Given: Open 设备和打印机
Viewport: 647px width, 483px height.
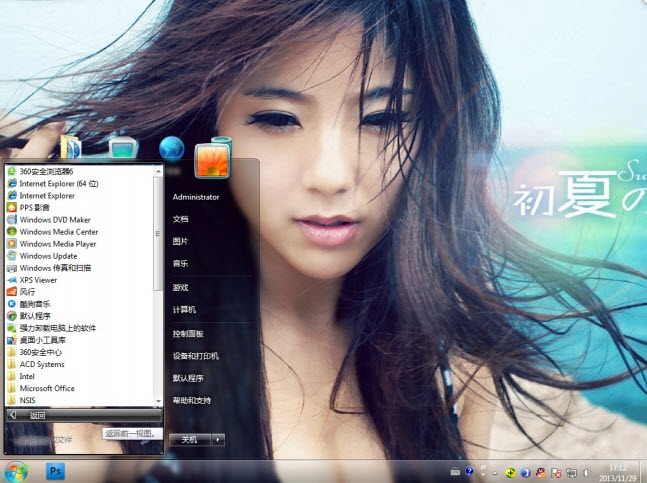Looking at the screenshot, I should (196, 356).
